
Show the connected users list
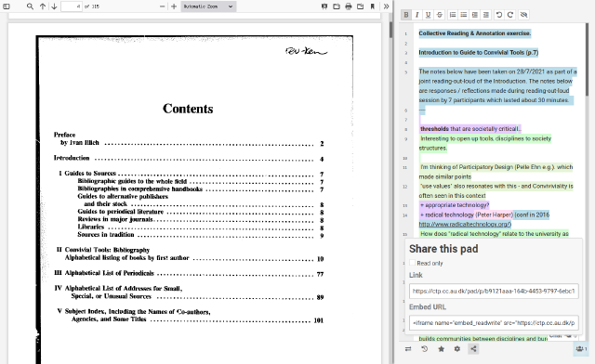click(x=580, y=349)
